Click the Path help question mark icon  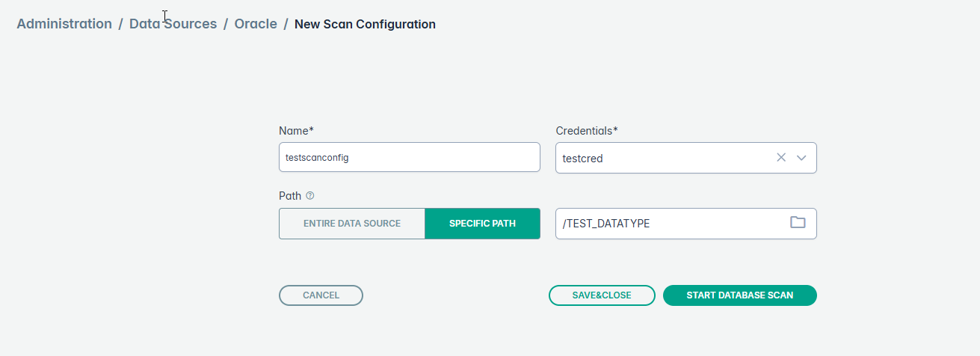coord(310,196)
